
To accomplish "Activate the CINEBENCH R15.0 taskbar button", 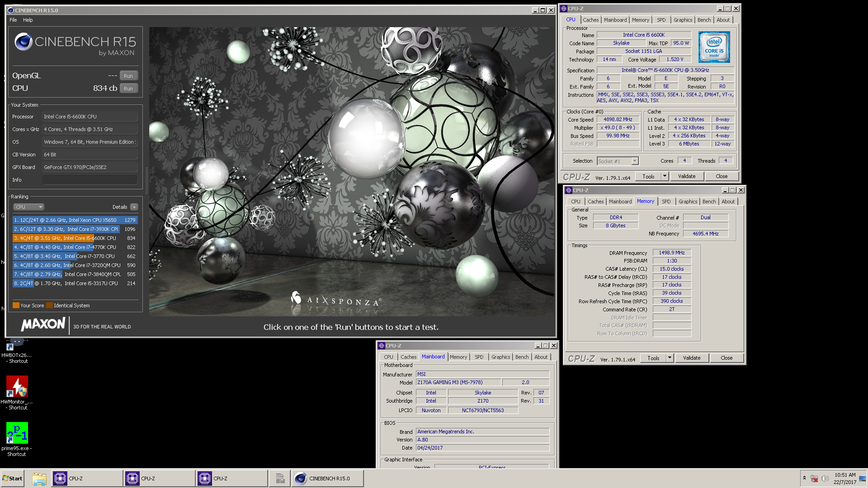I will [328, 479].
